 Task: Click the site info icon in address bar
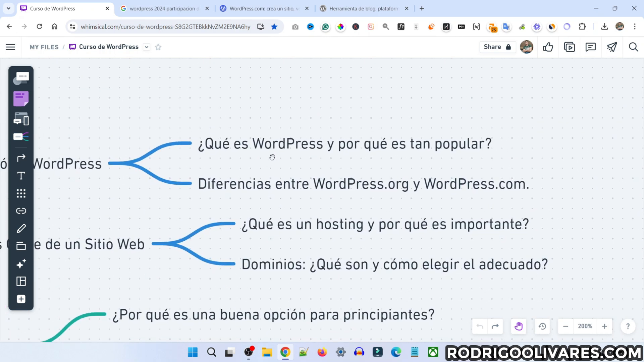click(x=72, y=26)
